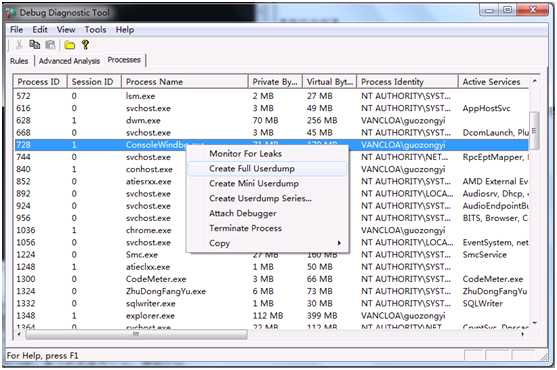This screenshot has width=557, height=370.
Task: Open the Help menu
Action: tap(125, 30)
